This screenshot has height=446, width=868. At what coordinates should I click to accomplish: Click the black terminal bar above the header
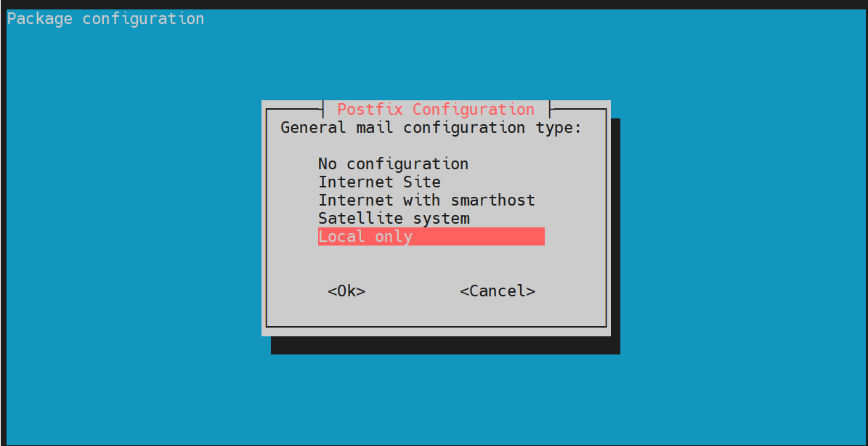pos(434,4)
